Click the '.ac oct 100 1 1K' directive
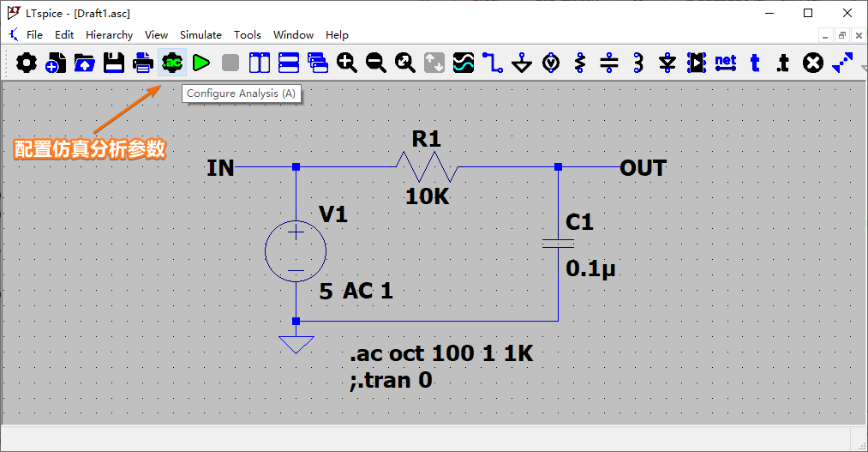This screenshot has width=868, height=452. pos(441,353)
